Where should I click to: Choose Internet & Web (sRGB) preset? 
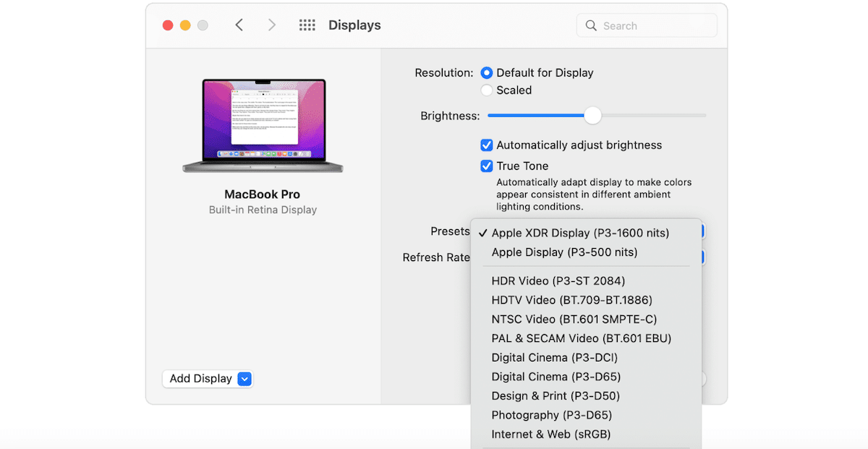(x=586, y=435)
